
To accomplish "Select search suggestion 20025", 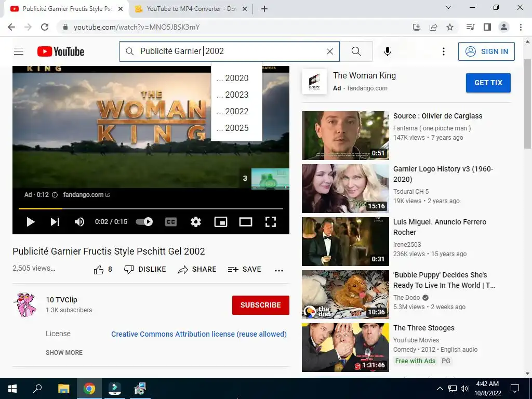I will click(x=236, y=128).
